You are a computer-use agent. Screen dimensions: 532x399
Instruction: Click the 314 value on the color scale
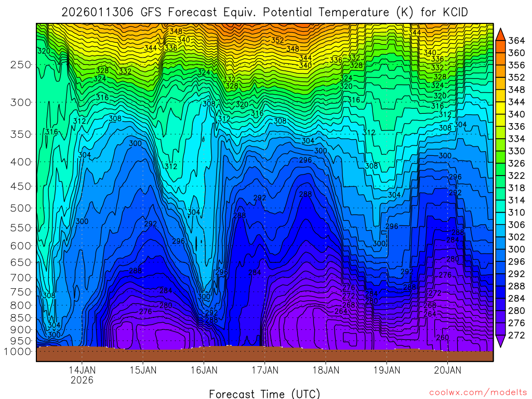click(516, 200)
